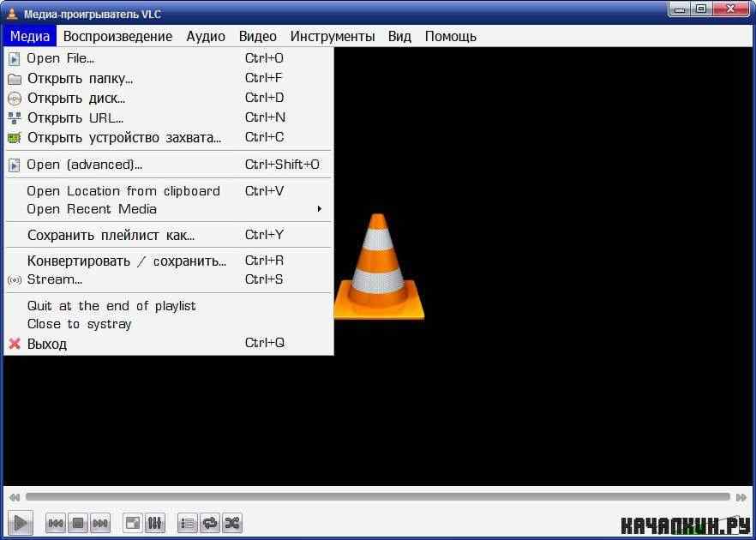
Task: Click the Play button
Action: 21,522
